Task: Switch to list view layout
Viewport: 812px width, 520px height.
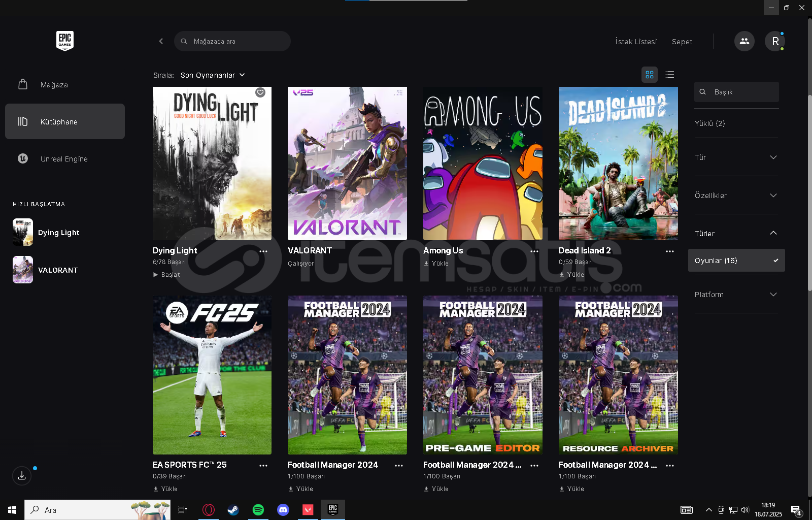Action: (x=670, y=75)
